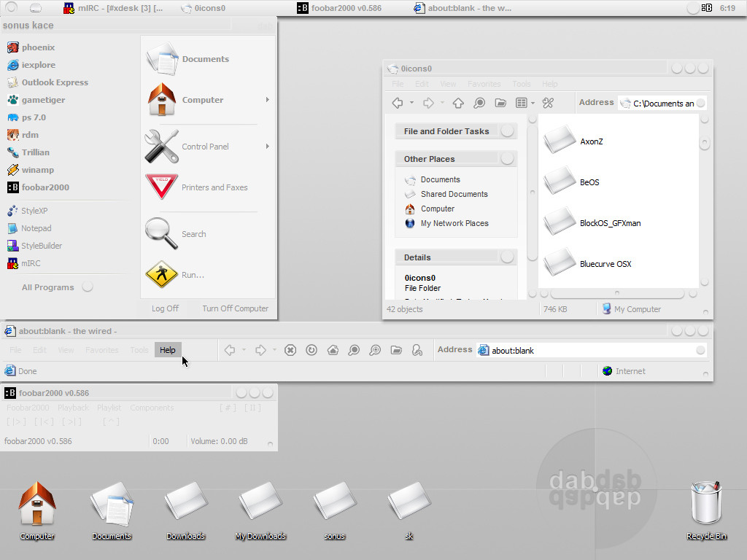Viewport: 747px width, 560px height.
Task: Collapse the Details panel
Action: (507, 257)
